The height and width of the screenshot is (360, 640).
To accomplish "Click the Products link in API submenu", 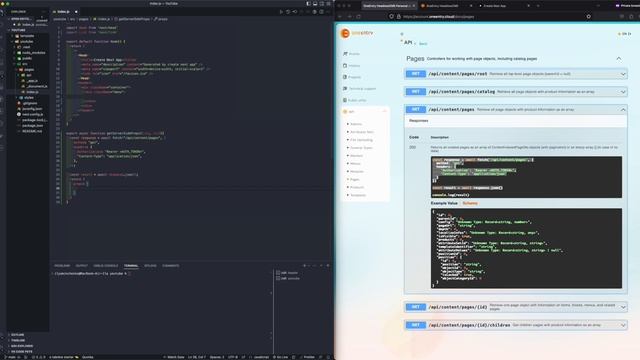I will 357,187.
